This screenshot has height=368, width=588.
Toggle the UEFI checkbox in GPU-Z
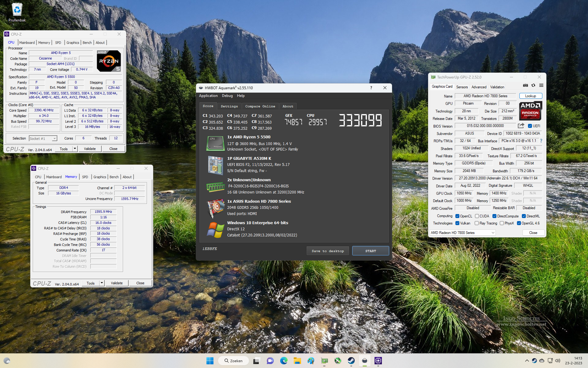tap(530, 126)
